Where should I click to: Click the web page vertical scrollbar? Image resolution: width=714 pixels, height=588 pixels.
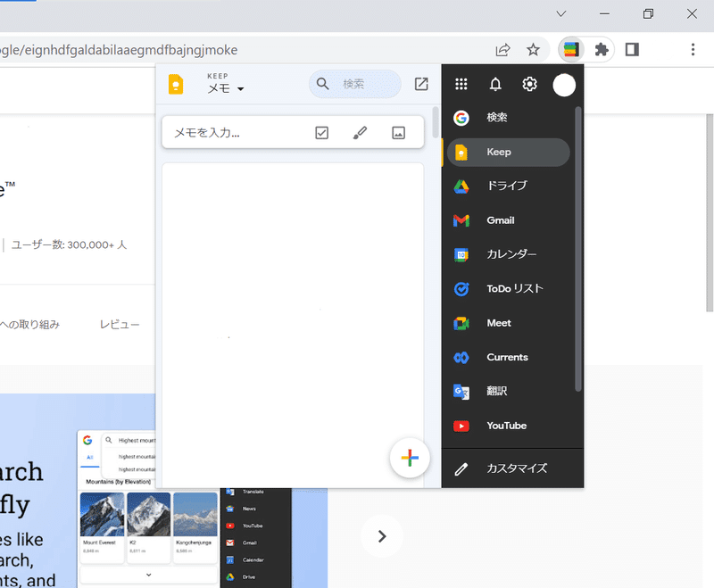pos(709,212)
